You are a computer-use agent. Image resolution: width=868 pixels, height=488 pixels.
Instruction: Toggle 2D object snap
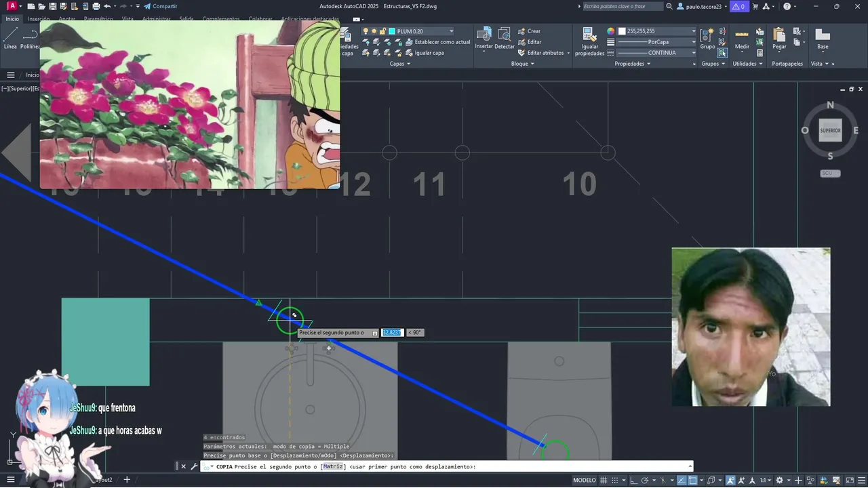pos(692,480)
